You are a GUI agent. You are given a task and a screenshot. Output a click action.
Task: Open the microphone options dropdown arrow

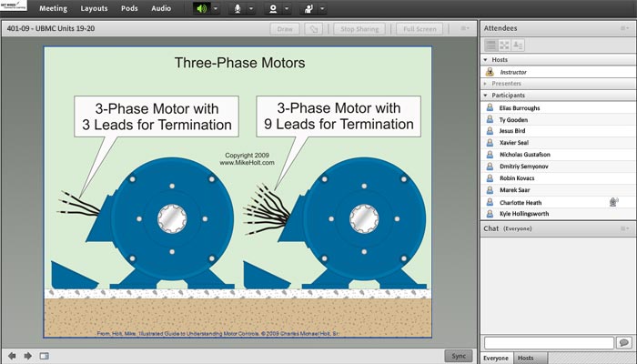click(252, 8)
